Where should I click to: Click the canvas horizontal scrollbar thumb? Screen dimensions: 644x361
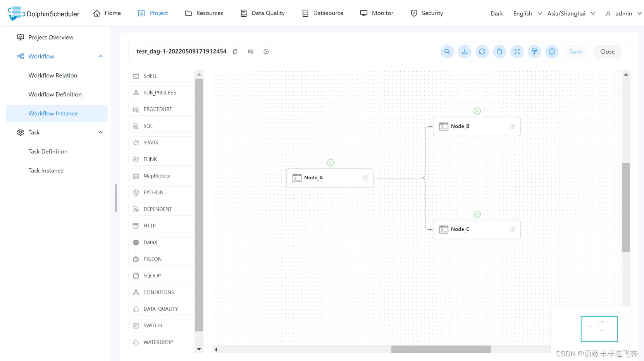tap(441, 349)
